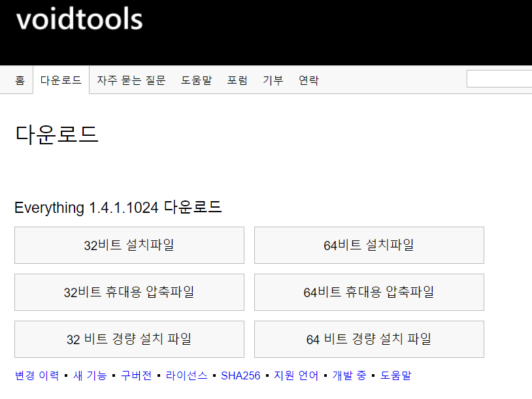Download the 64 비트 경량 설치 파일
Viewport: 532px width, 399px height.
click(x=369, y=339)
